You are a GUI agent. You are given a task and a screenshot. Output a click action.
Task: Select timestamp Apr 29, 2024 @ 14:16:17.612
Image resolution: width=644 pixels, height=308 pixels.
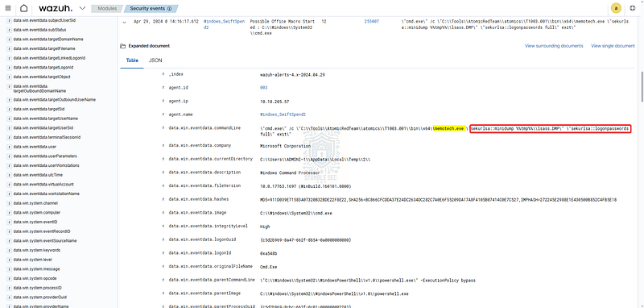tap(167, 21)
